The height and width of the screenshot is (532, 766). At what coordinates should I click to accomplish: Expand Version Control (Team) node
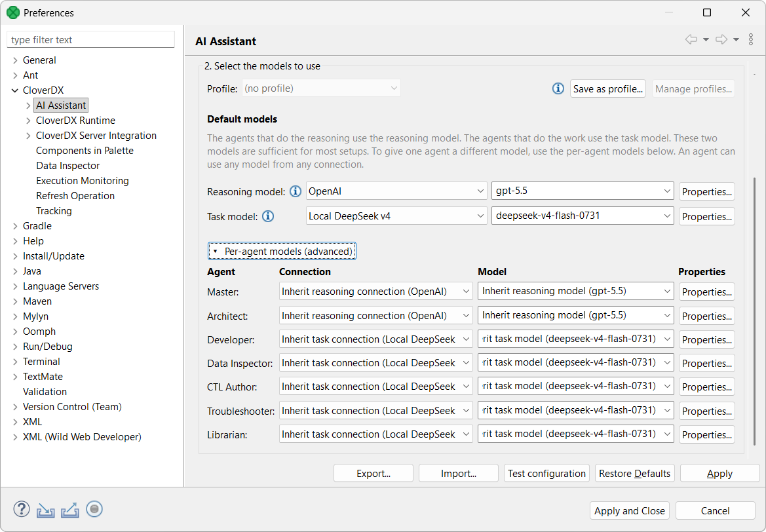point(15,407)
